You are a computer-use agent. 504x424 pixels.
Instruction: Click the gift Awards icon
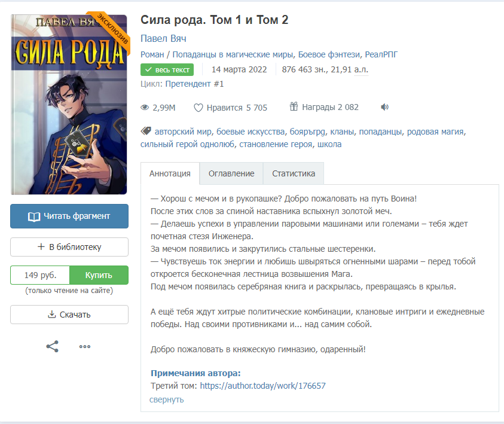294,106
